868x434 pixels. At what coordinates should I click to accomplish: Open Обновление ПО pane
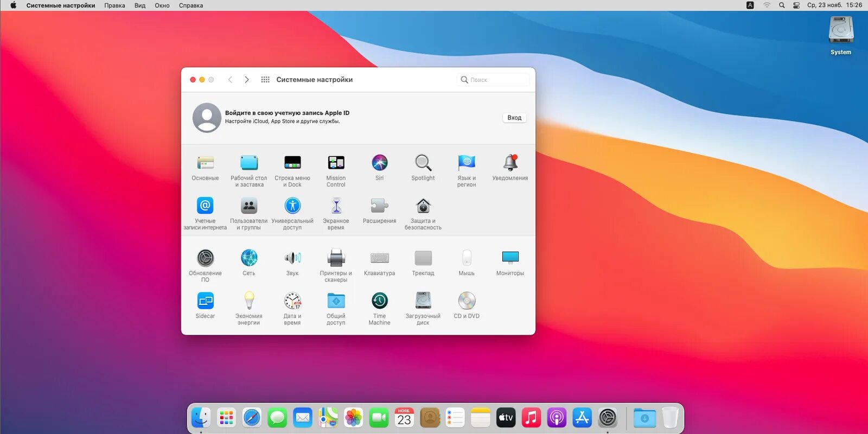(205, 265)
